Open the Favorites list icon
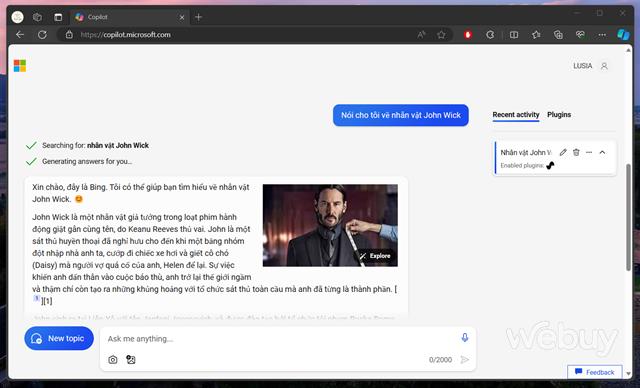This screenshot has height=388, width=640. (x=536, y=35)
